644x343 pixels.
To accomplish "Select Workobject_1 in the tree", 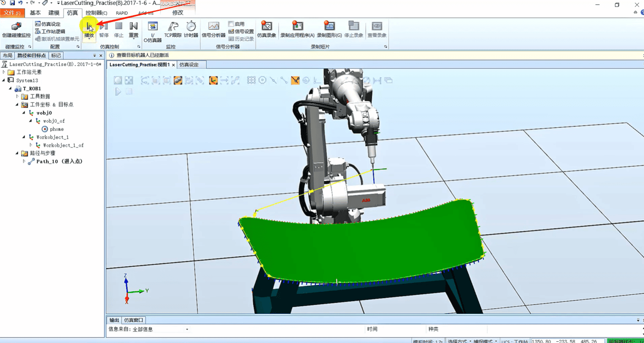I will pyautogui.click(x=52, y=137).
